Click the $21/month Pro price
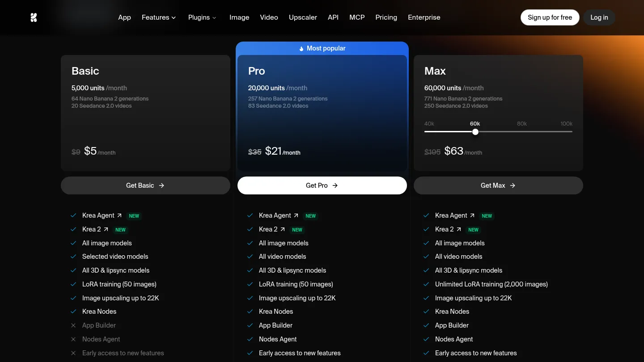This screenshot has width=644, height=362. tap(283, 151)
